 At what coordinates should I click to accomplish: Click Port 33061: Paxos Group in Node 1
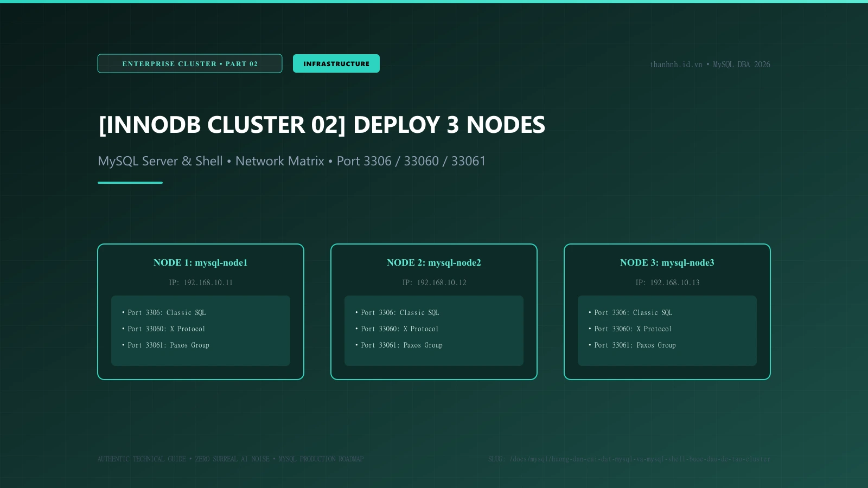click(165, 345)
